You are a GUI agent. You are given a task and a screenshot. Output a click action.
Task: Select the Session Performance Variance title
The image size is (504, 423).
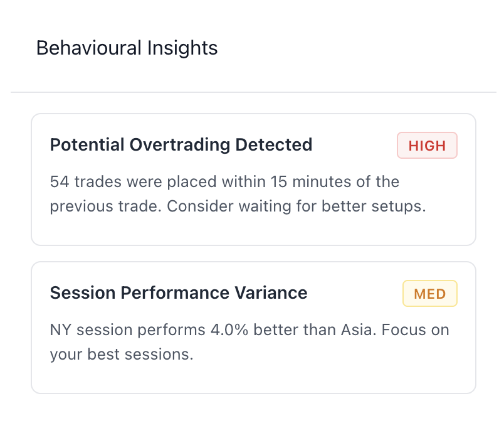click(178, 292)
